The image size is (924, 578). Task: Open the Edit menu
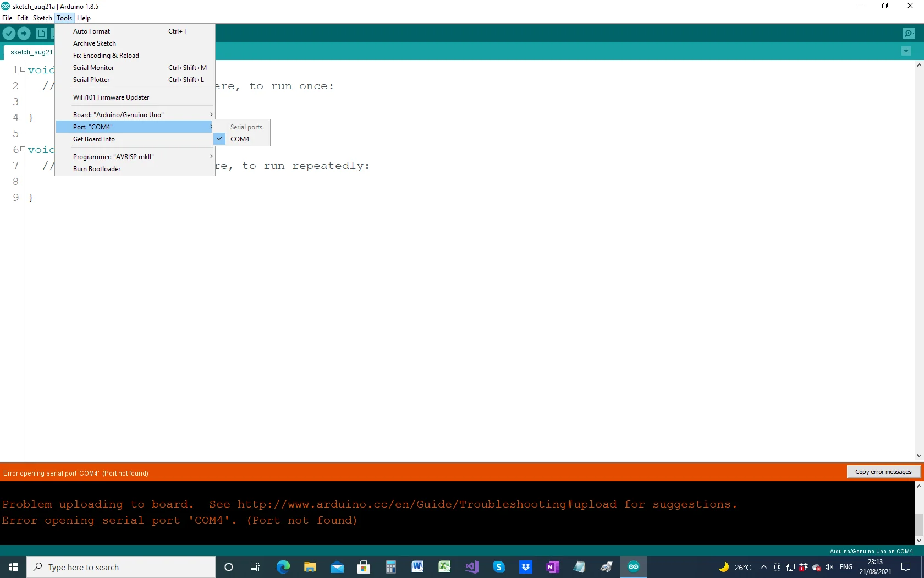pos(23,18)
